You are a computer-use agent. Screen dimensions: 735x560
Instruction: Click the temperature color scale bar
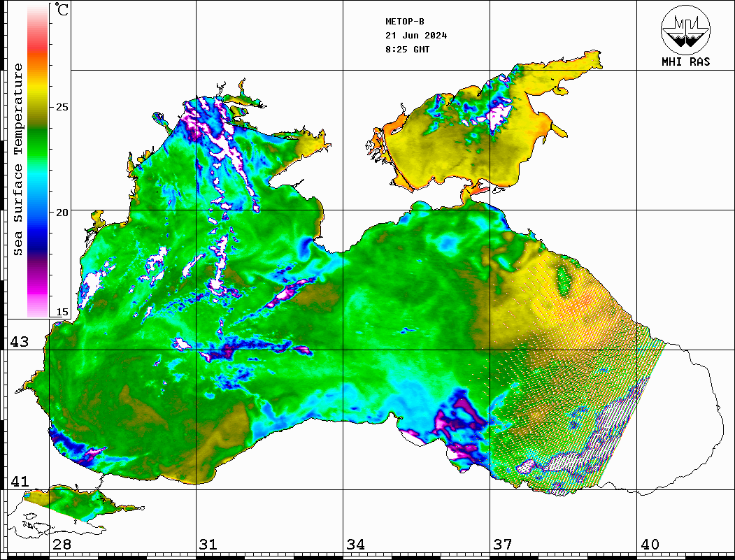[x=38, y=161]
